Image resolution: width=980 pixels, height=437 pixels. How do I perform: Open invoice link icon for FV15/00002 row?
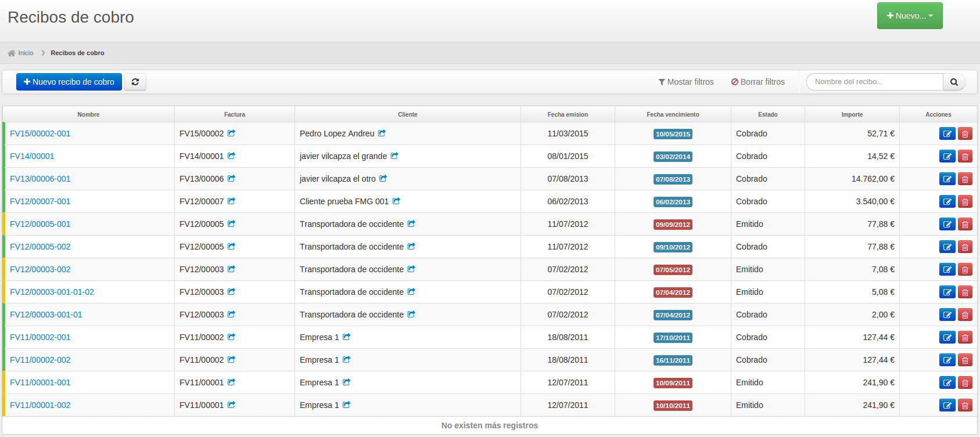(231, 133)
